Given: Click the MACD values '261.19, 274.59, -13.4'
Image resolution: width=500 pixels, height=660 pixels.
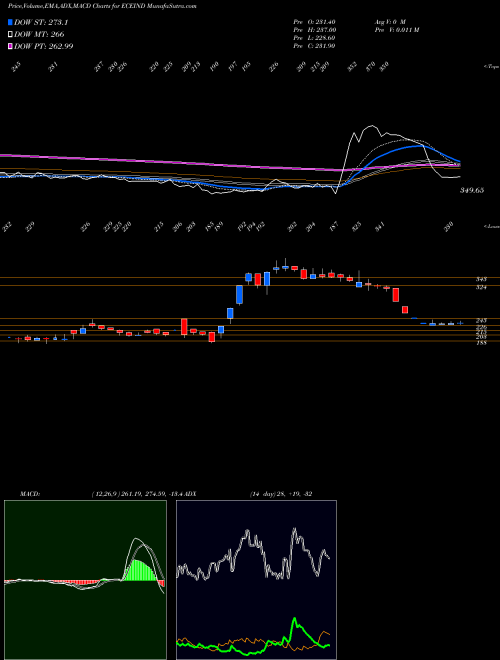Looking at the screenshot, I should pyautogui.click(x=153, y=494).
